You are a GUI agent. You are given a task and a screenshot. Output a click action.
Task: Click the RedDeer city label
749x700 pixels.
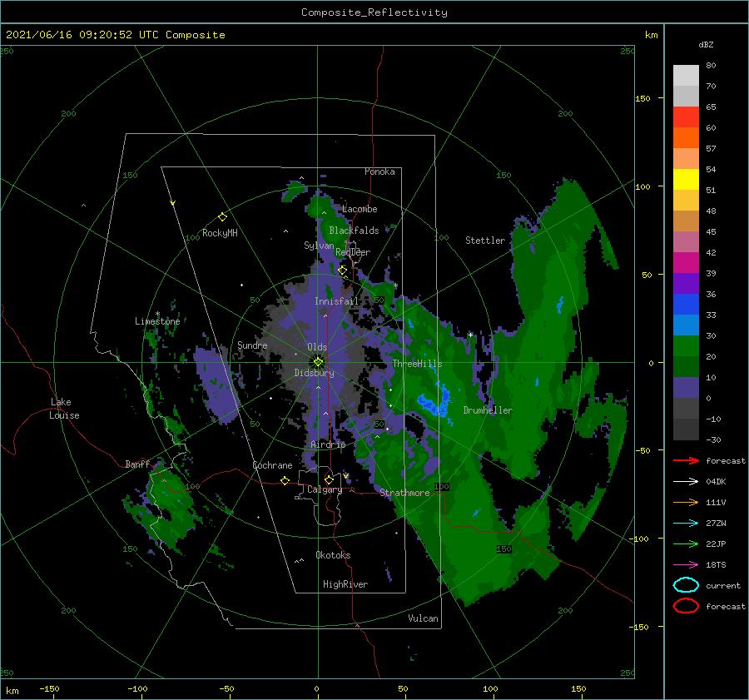353,252
